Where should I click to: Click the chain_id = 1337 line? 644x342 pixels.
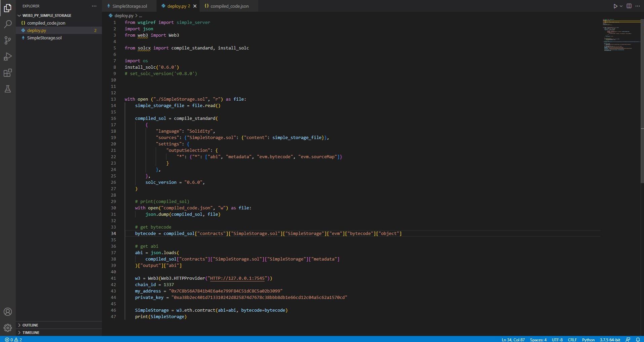click(x=154, y=284)
